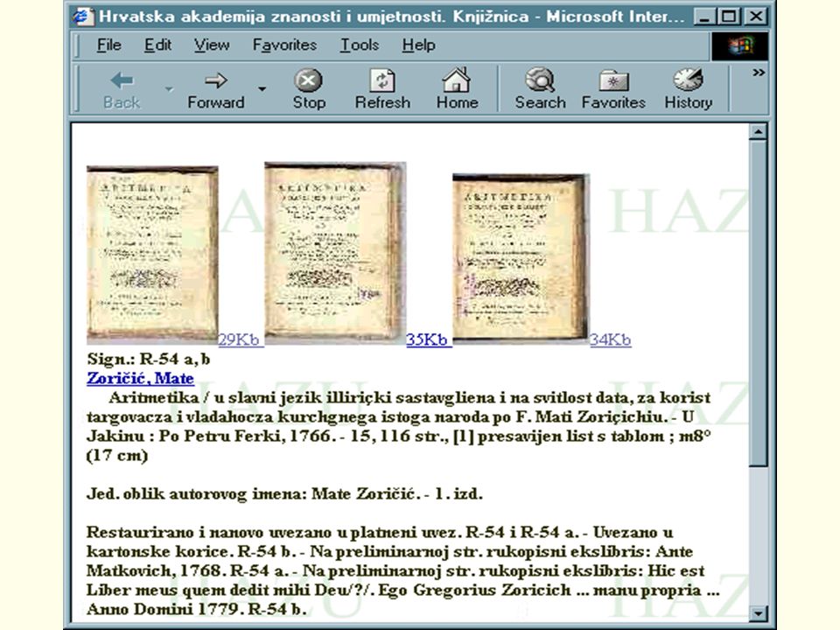Open the Tools menu
The width and height of the screenshot is (840, 630).
point(360,45)
